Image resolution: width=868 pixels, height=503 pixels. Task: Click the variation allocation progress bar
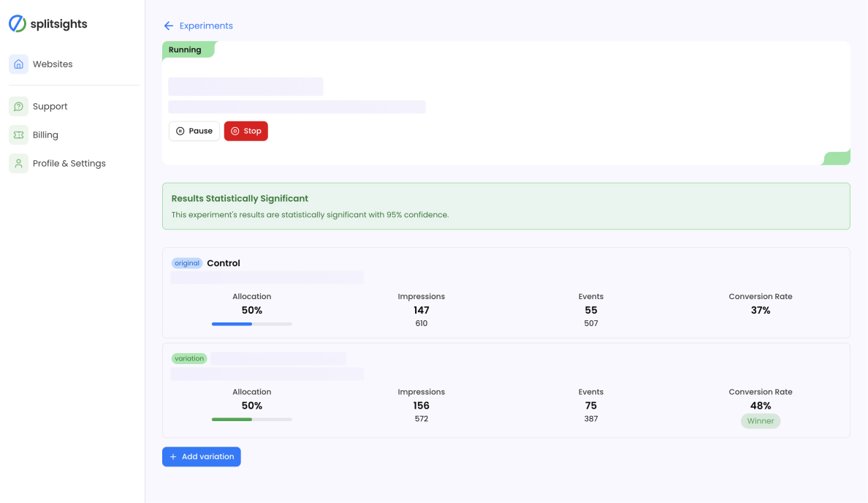point(251,419)
